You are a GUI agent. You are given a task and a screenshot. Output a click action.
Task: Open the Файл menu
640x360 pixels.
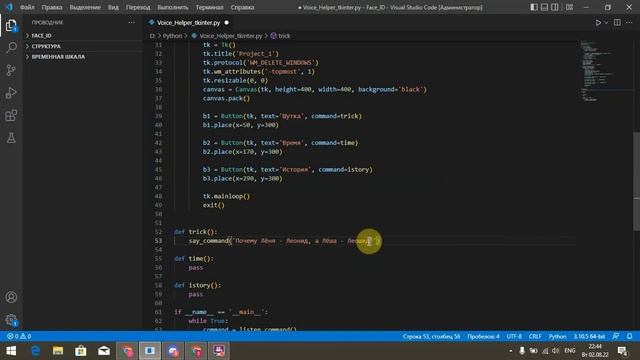(x=27, y=7)
